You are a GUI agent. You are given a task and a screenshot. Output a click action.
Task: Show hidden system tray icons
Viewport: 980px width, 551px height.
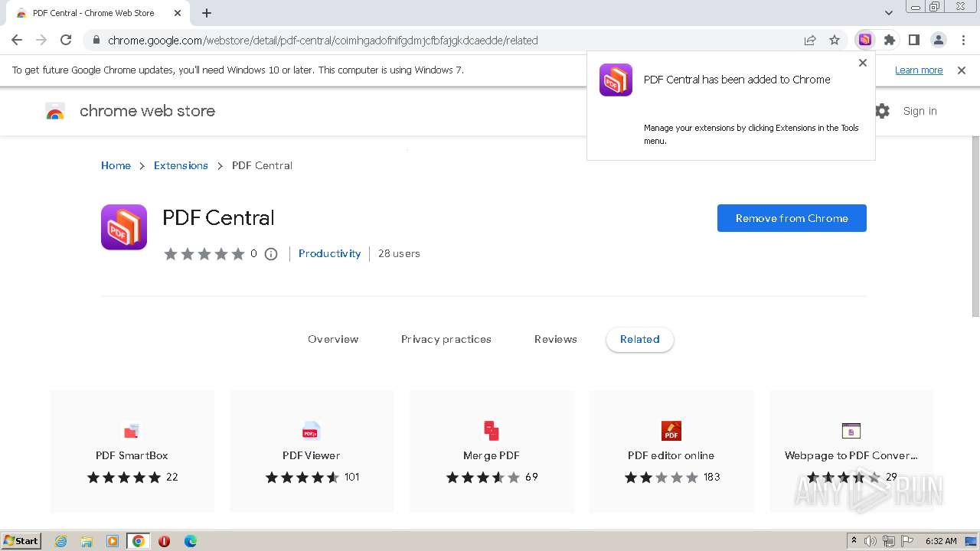click(x=854, y=541)
